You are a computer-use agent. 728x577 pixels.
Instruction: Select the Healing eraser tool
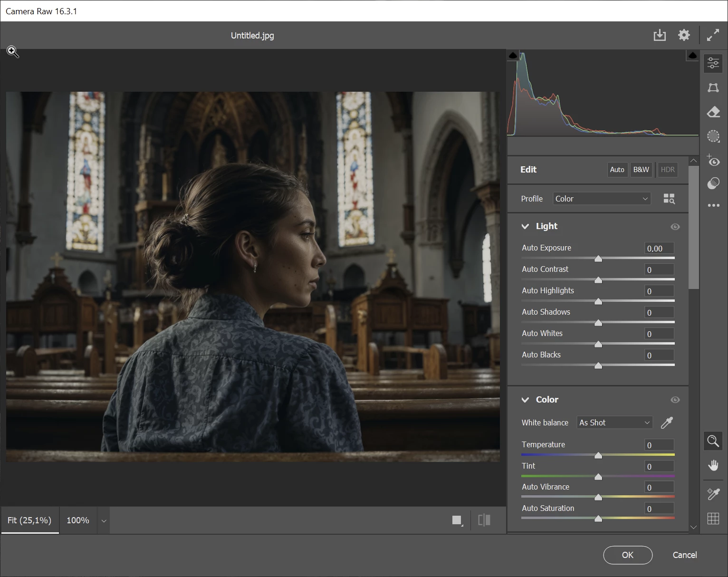713,112
